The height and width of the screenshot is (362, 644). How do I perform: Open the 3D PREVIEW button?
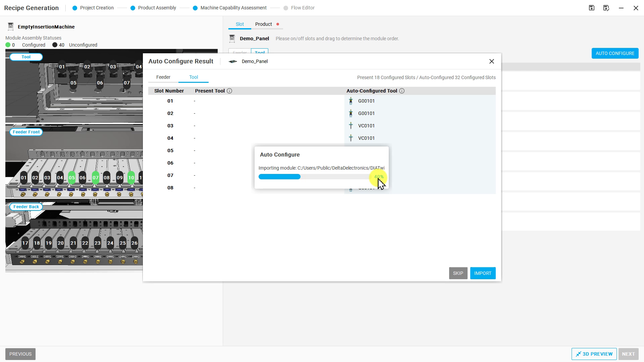point(594,354)
